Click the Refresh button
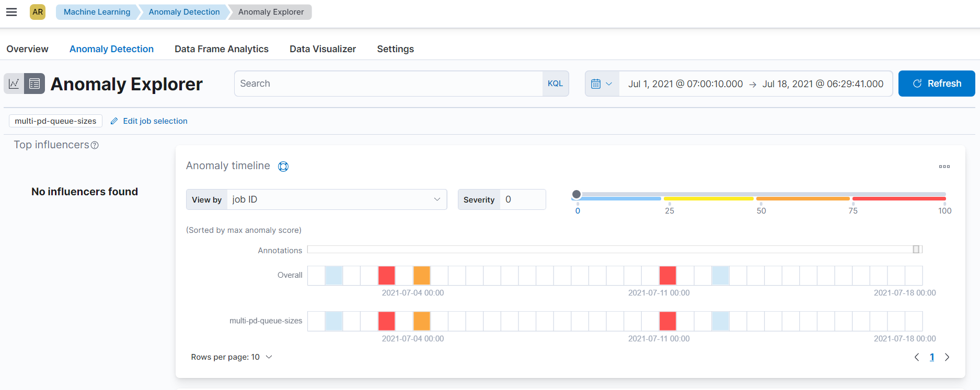 pos(937,84)
